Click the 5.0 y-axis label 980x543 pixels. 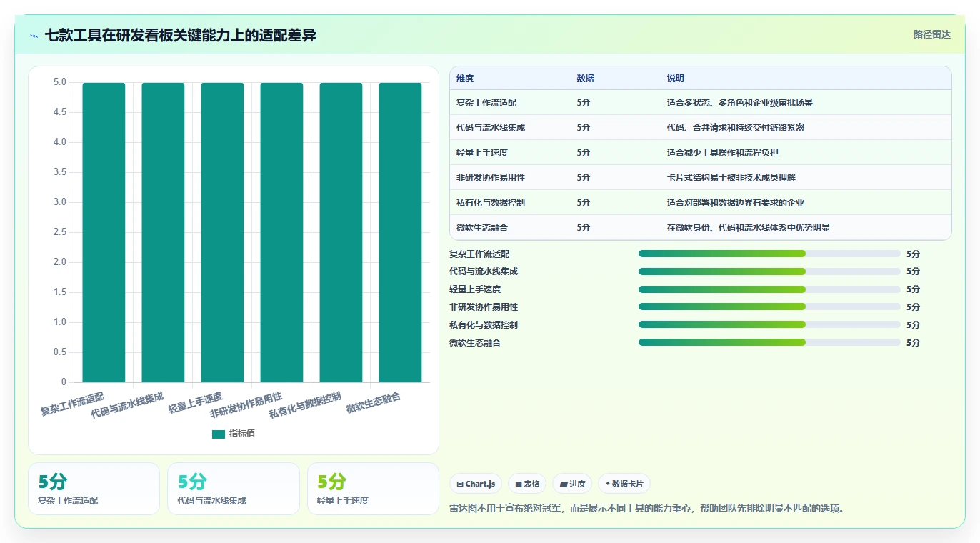pos(59,82)
